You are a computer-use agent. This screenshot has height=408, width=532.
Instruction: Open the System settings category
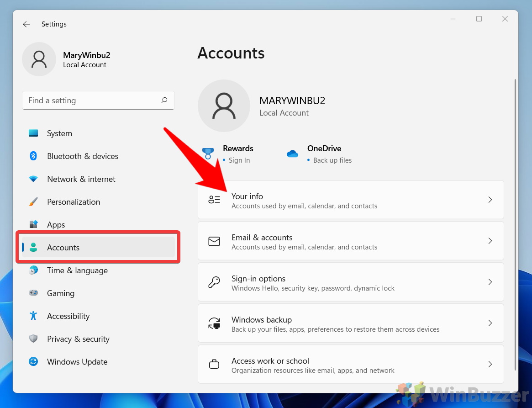pyautogui.click(x=59, y=133)
